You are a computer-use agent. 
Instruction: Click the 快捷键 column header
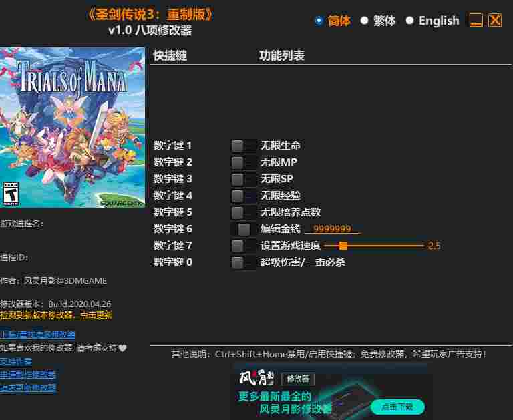170,55
